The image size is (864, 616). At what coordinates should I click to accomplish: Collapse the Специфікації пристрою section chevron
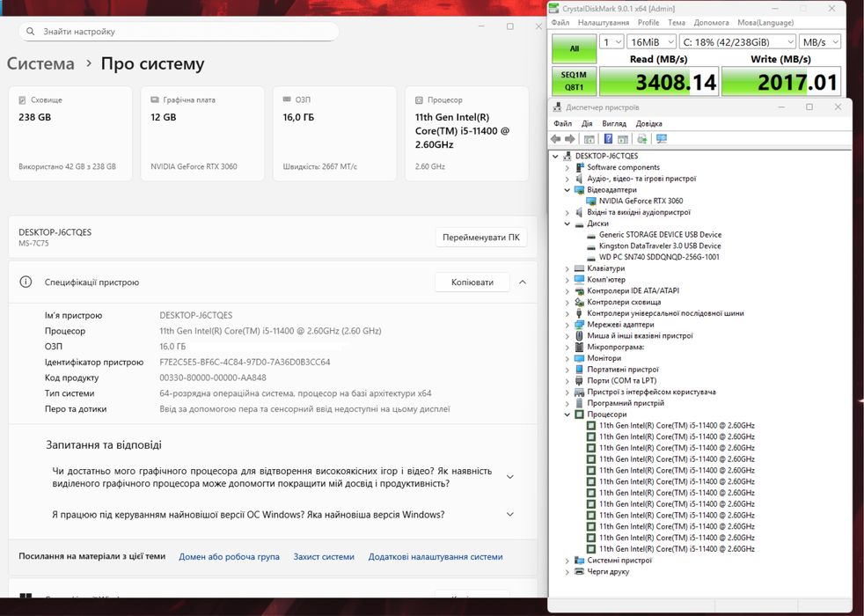click(523, 282)
